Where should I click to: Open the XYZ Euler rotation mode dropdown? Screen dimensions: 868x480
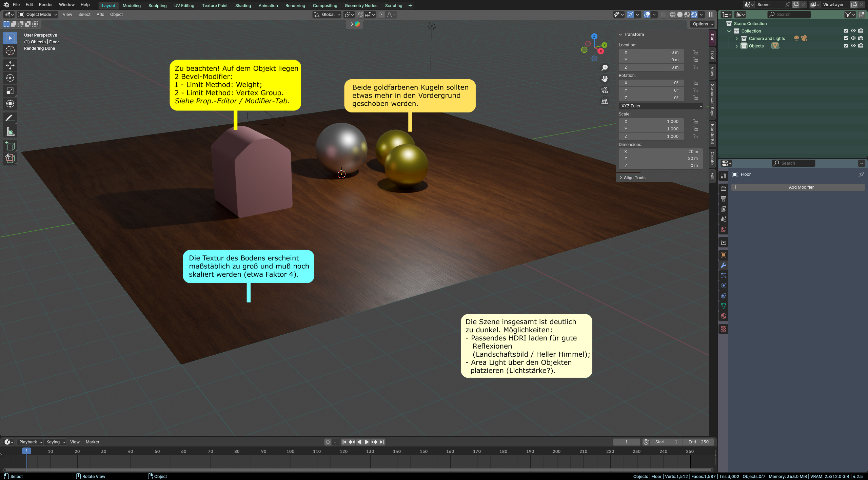[661, 106]
